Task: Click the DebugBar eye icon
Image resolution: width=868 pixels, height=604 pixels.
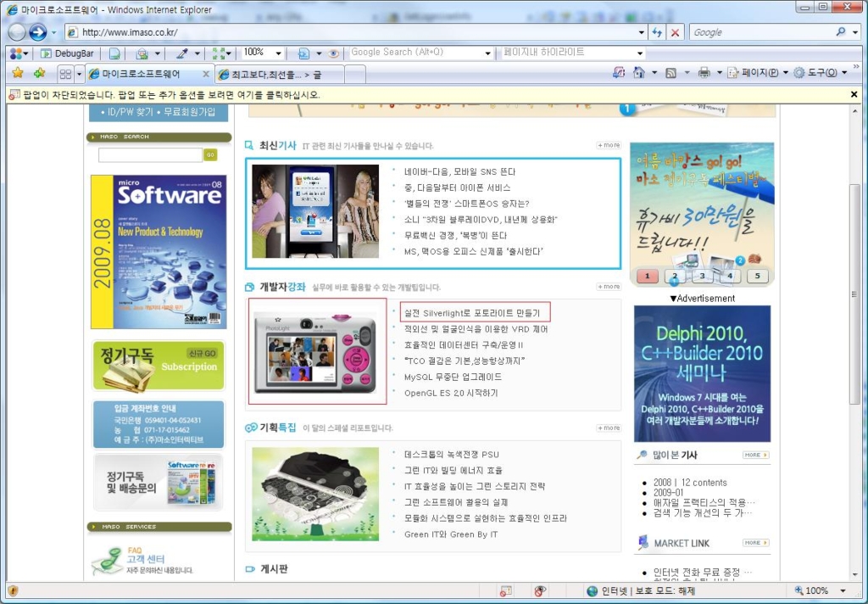Action: pos(332,53)
